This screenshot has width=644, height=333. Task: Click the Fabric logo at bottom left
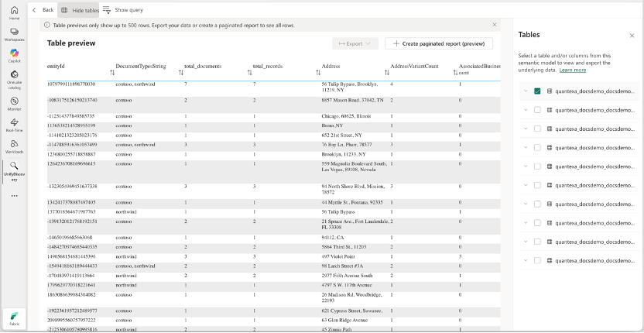click(14, 318)
